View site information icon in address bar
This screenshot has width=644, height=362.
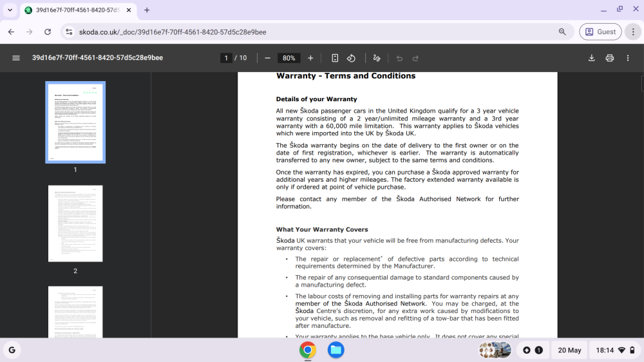pyautogui.click(x=69, y=32)
